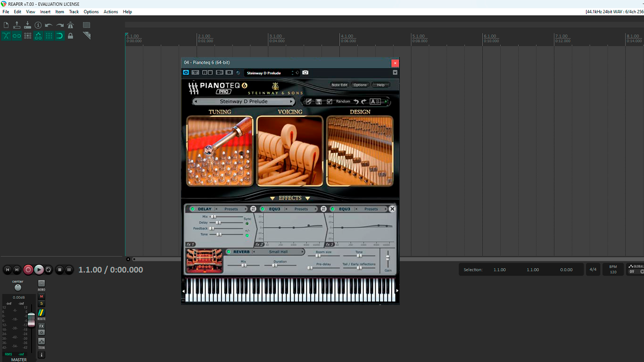Open project settings info icon
This screenshot has height=362, width=644.
coord(38,25)
